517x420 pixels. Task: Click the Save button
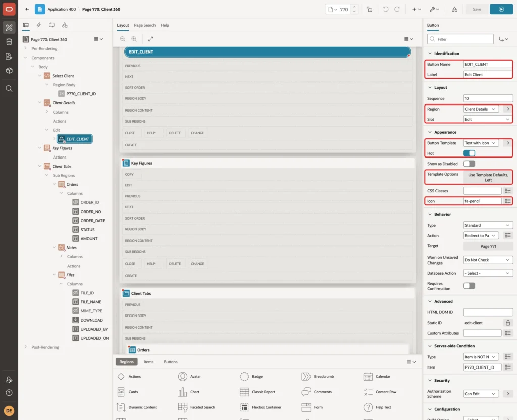(x=477, y=9)
